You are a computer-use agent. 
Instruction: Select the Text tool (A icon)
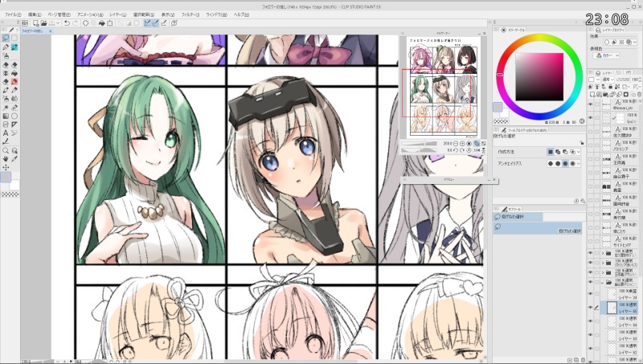pyautogui.click(x=6, y=133)
